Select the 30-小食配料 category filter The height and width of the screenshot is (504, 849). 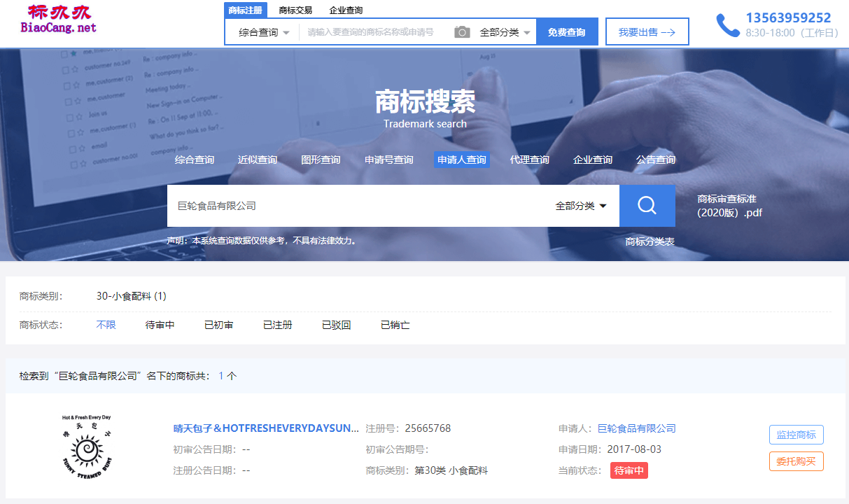point(131,296)
